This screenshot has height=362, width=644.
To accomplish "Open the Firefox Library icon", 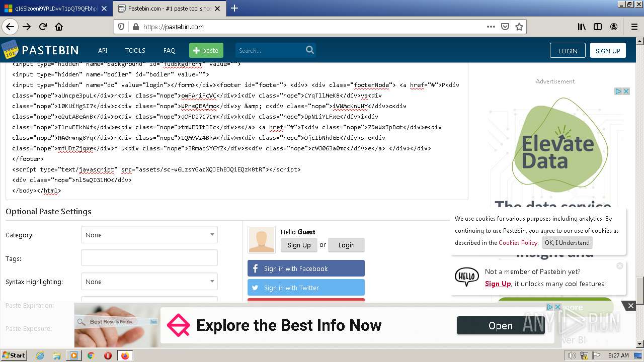I will click(x=582, y=27).
